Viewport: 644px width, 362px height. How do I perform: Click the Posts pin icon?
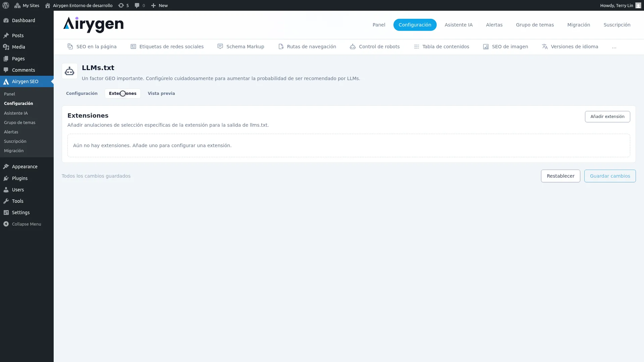[x=6, y=36]
